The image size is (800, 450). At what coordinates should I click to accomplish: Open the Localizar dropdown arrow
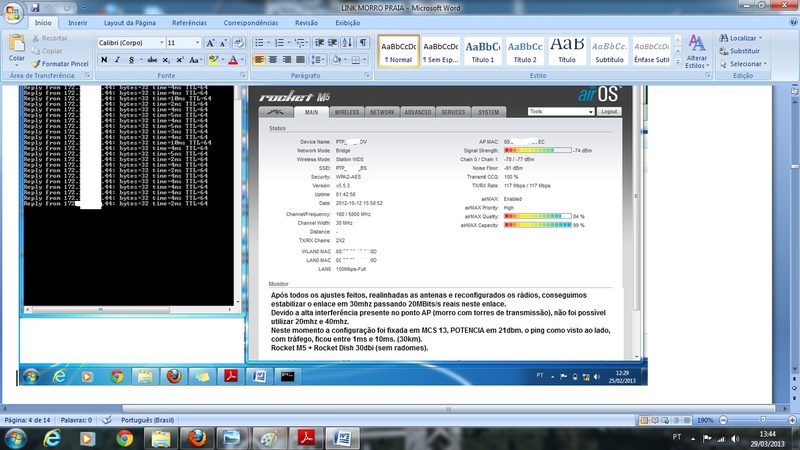[x=760, y=38]
